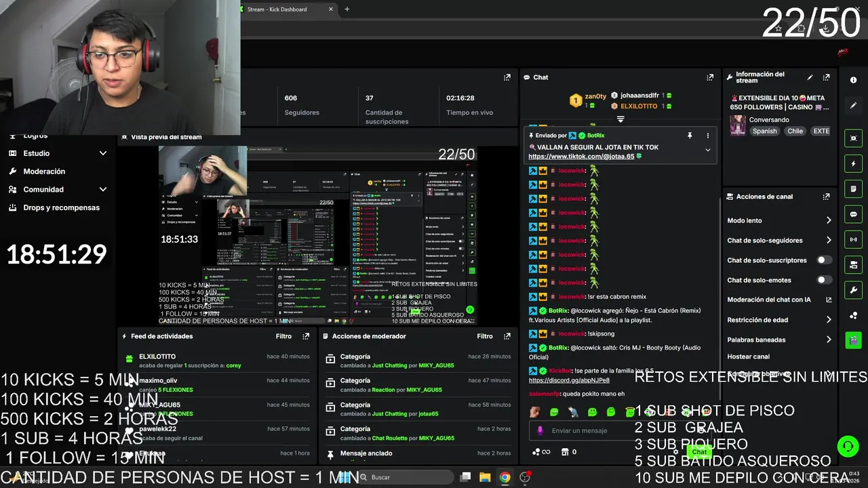Unpin the pinned BotRix chat message
Image resolution: width=868 pixels, height=488 pixels.
(690, 136)
